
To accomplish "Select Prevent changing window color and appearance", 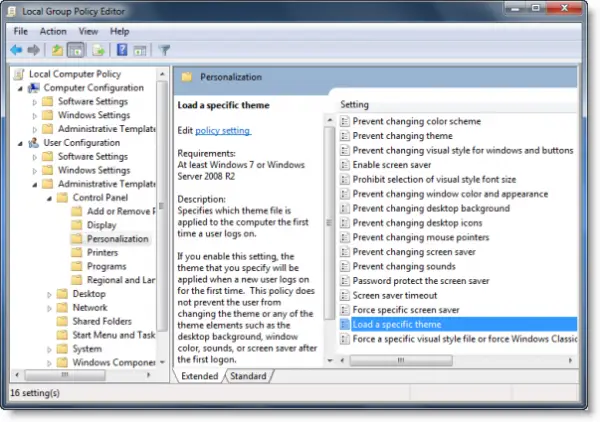I will (450, 194).
